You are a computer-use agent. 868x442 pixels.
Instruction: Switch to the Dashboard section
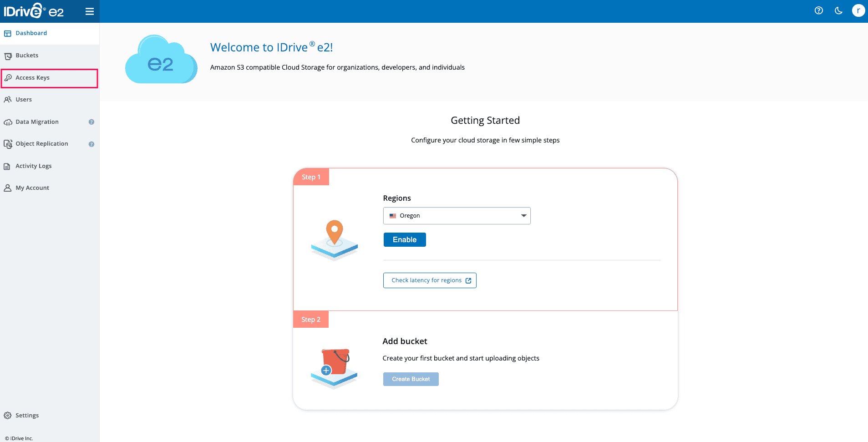click(x=31, y=33)
